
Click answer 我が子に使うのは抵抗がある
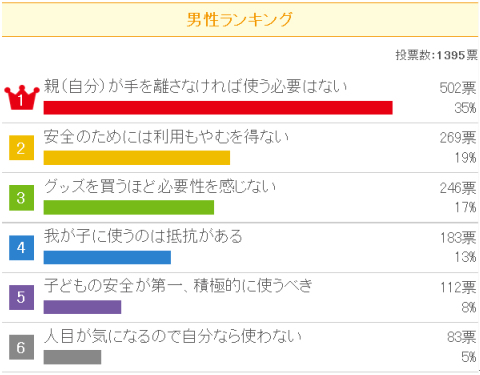coord(143,236)
